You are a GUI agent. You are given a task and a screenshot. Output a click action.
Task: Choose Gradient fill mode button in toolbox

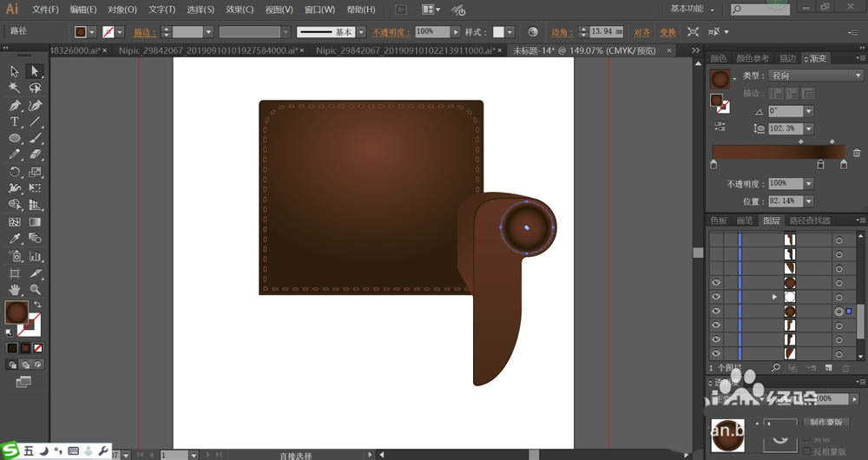25,348
